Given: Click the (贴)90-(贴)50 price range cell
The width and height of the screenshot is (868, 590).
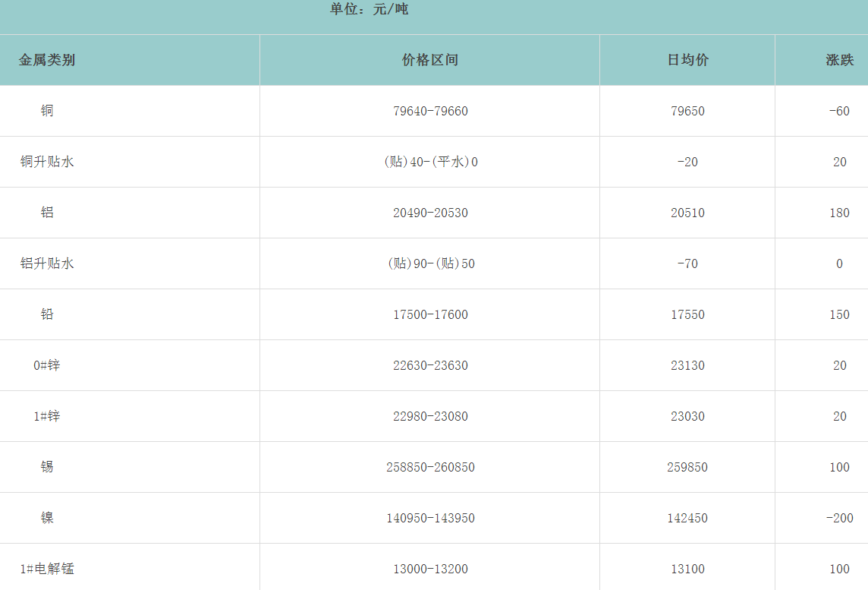Looking at the screenshot, I should (430, 263).
